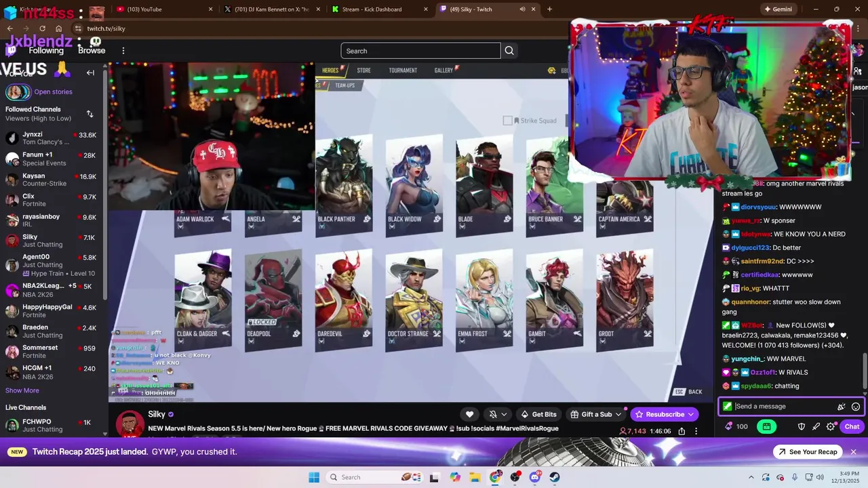Select the Black Widow hero card
This screenshot has width=868, height=488.
[414, 185]
